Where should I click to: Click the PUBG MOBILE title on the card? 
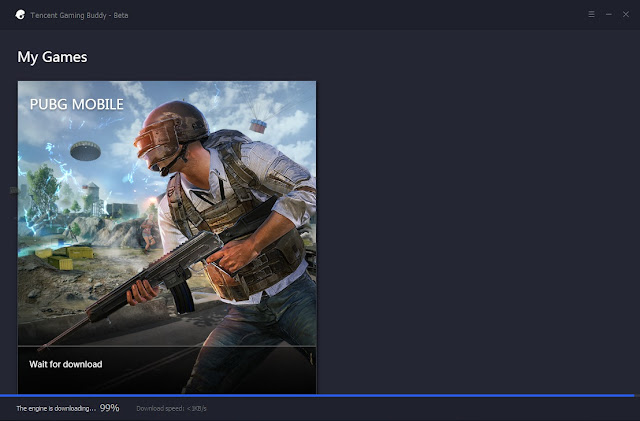[77, 105]
